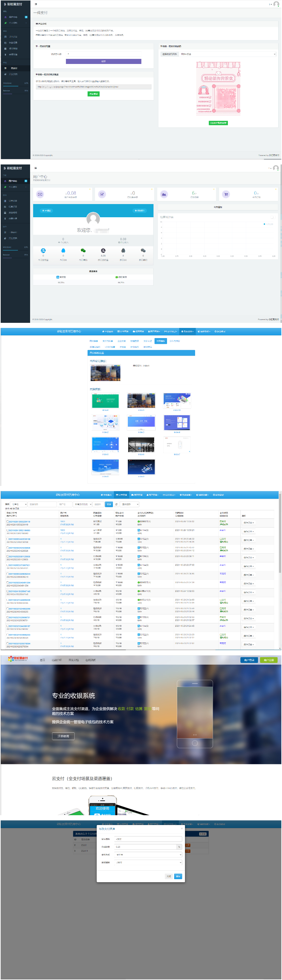Expand the action dropdown on the first order row
Image resolution: width=282 pixels, height=980 pixels.
point(249,523)
